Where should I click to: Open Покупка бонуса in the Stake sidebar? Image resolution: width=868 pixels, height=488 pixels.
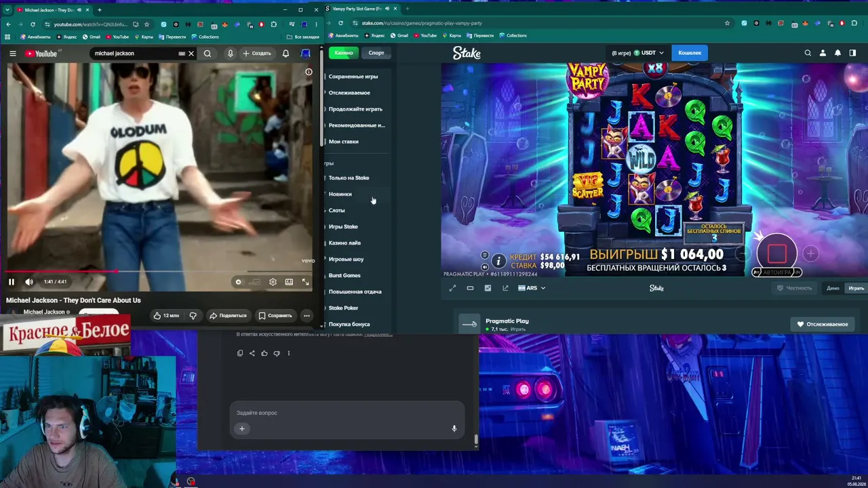pos(349,325)
